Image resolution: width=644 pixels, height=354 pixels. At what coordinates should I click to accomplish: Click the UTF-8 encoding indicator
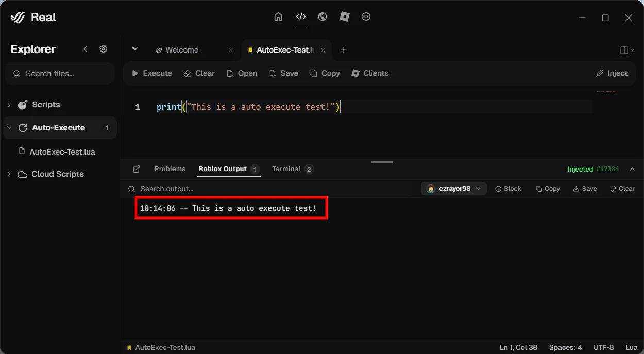(604, 347)
